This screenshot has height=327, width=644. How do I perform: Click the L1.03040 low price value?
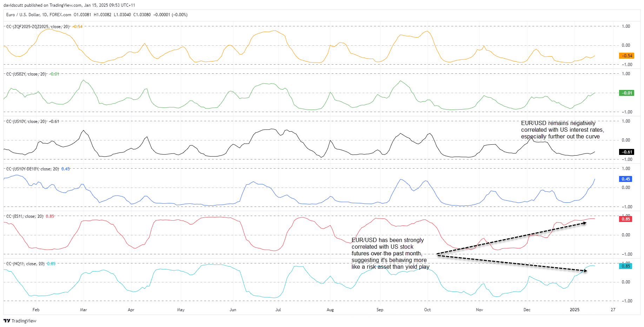122,15
